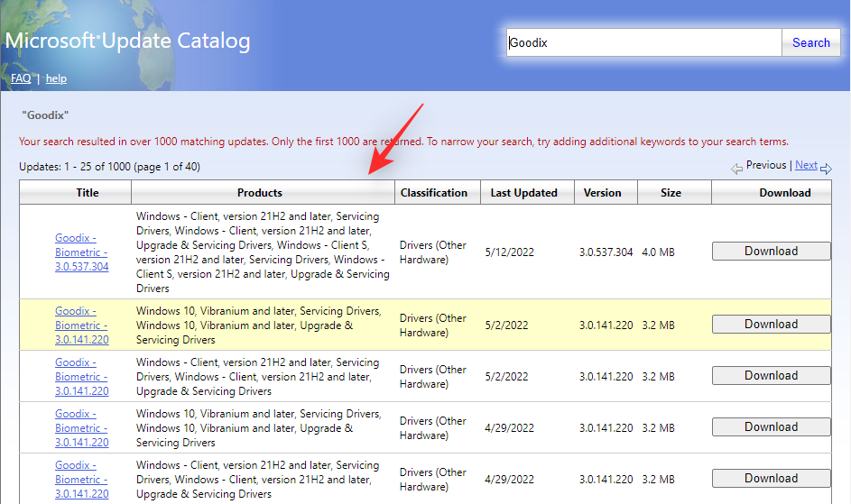Click the Goodix search text field

pos(643,42)
